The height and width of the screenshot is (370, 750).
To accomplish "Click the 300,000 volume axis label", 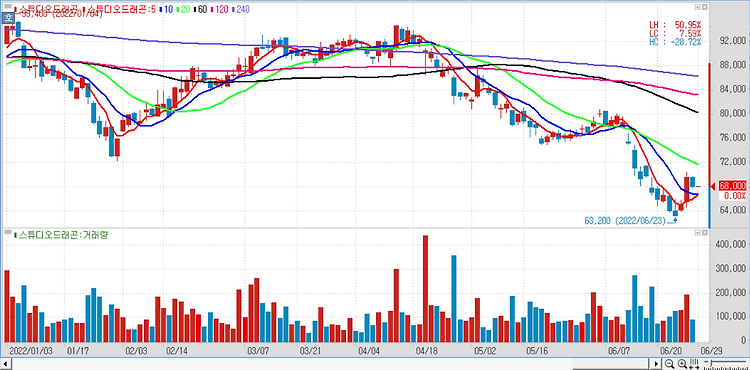I will [730, 269].
